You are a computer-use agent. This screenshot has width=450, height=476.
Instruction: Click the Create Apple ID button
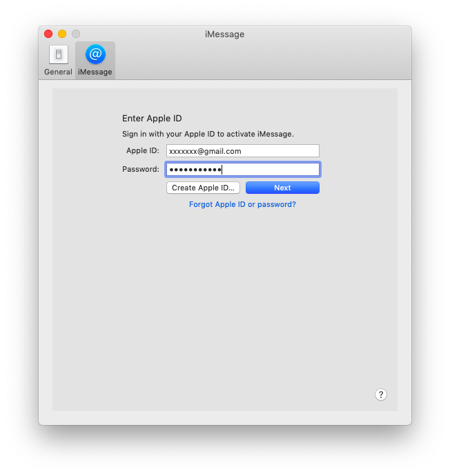[x=203, y=188]
